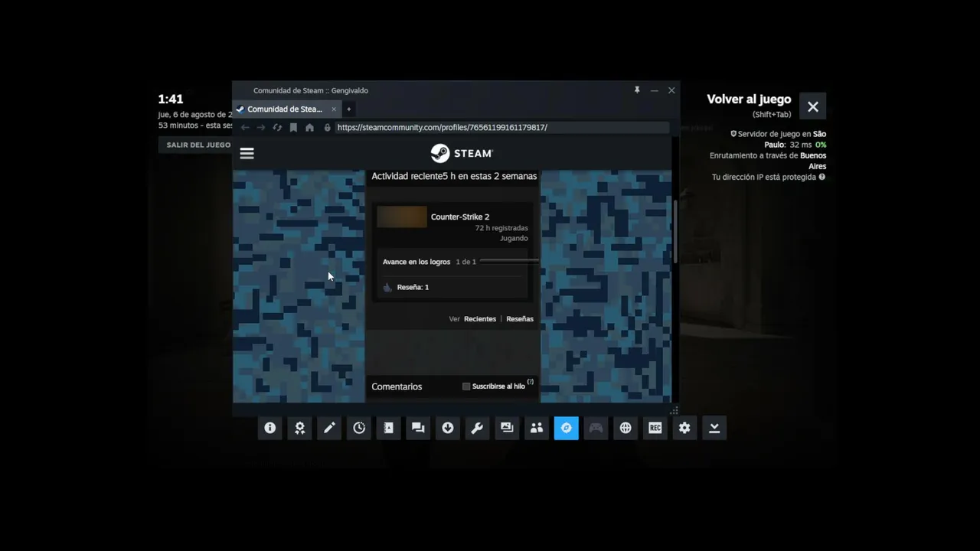Click Volver al juego to return
Screen dimensions: 980x551
tap(749, 99)
